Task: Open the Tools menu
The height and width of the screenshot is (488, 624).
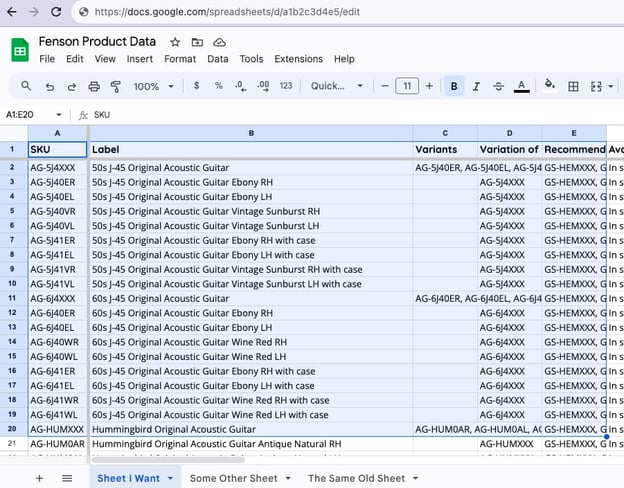Action: pyautogui.click(x=251, y=59)
